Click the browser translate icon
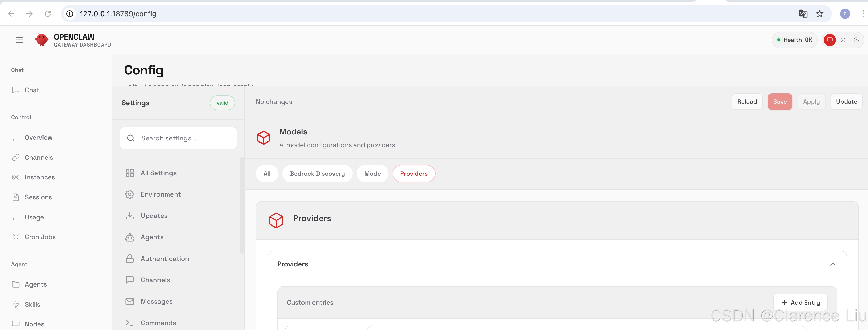The width and height of the screenshot is (868, 330). pos(803,14)
